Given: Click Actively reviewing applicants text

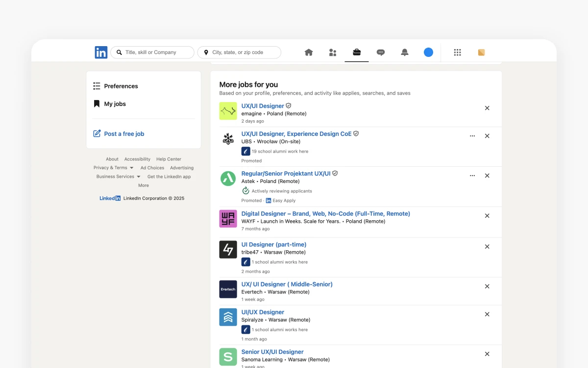Looking at the screenshot, I should pos(282,191).
